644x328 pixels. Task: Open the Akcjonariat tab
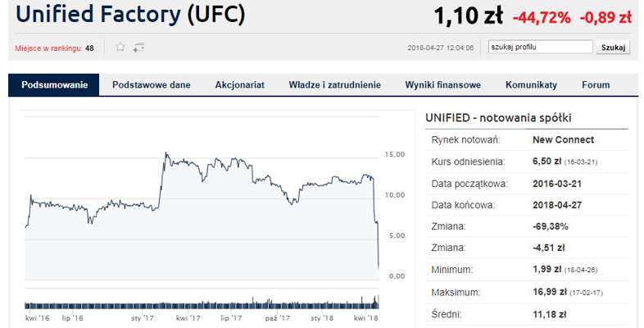pos(239,85)
